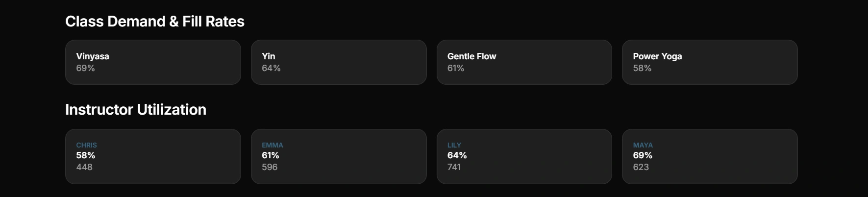Screen dimensions: 868x197
Task: Open the Gentle Flow class card
Action: pyautogui.click(x=524, y=62)
